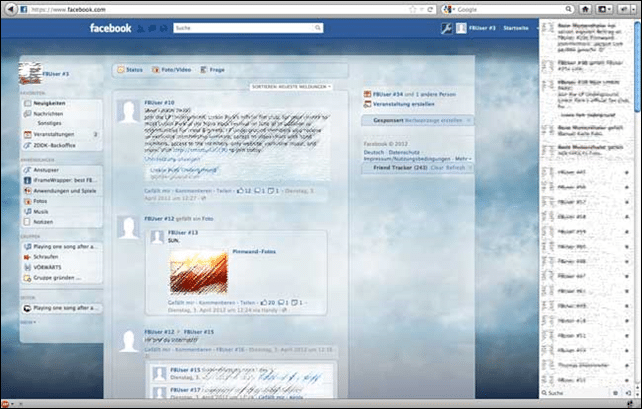The width and height of the screenshot is (642, 409).
Task: Click Deutsch language link in footer
Action: point(374,152)
